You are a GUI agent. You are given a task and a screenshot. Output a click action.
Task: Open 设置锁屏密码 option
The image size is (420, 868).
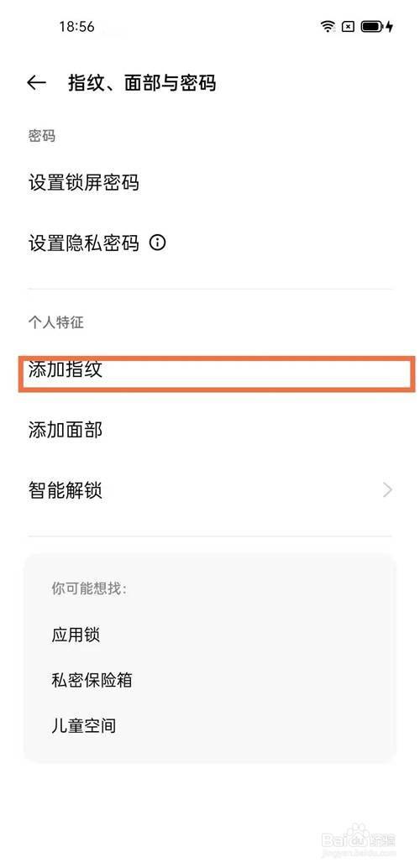click(210, 182)
